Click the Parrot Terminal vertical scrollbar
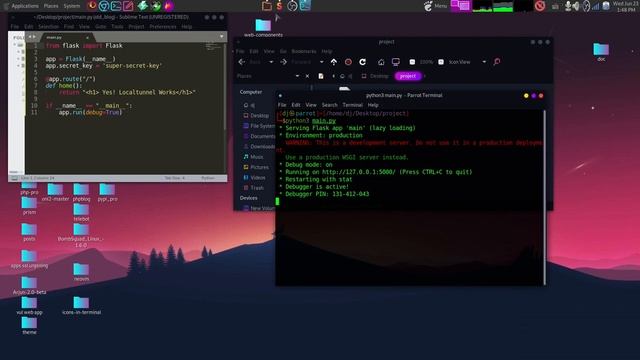The width and height of the screenshot is (640, 360). point(544,198)
